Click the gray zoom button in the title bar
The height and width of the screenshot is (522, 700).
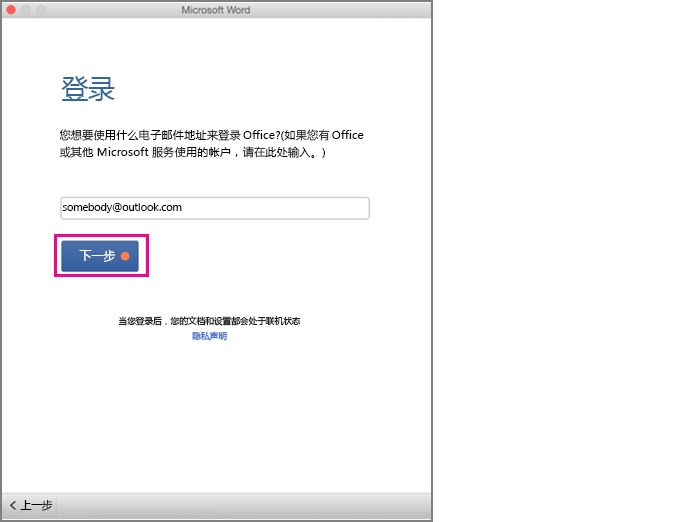point(43,10)
